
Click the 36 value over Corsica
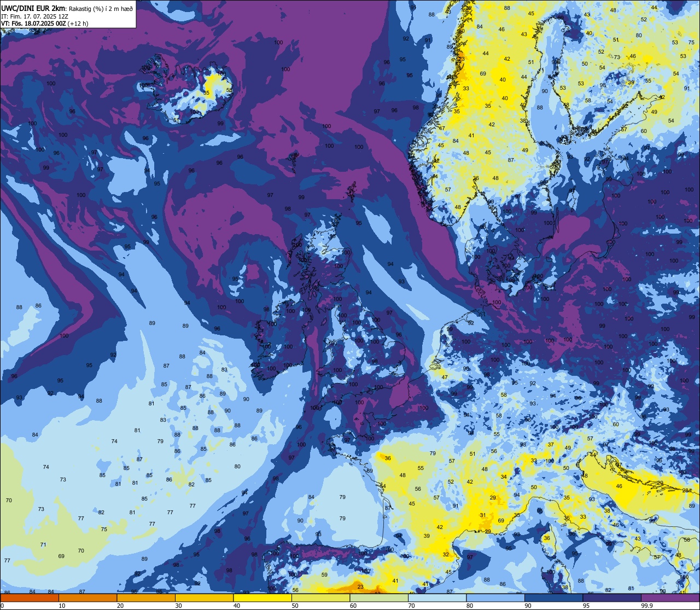pyautogui.click(x=547, y=538)
